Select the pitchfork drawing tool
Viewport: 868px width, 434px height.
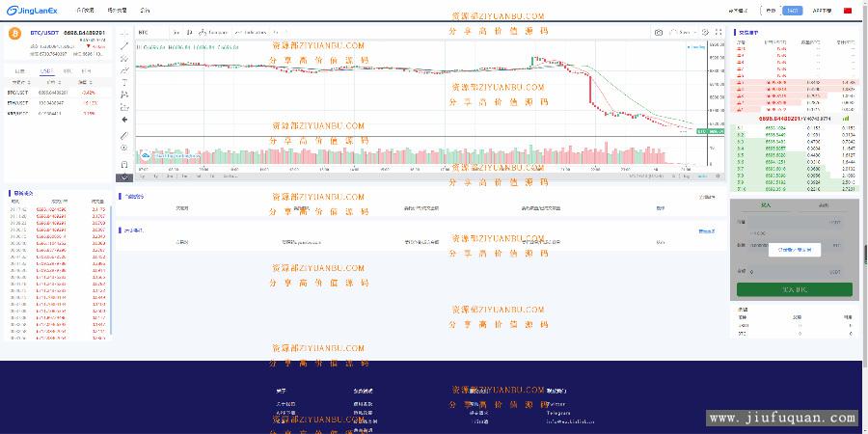pyautogui.click(x=124, y=58)
